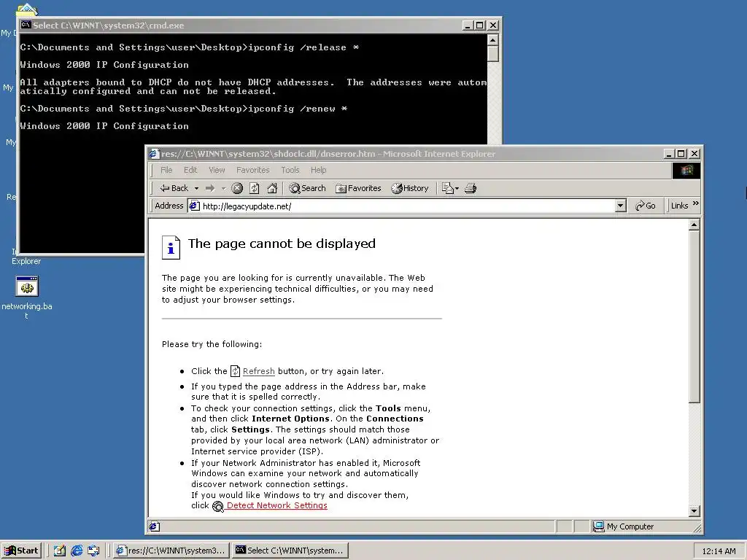Click the My Computer zone in status bar
Image resolution: width=747 pixels, height=560 pixels.
click(x=624, y=526)
